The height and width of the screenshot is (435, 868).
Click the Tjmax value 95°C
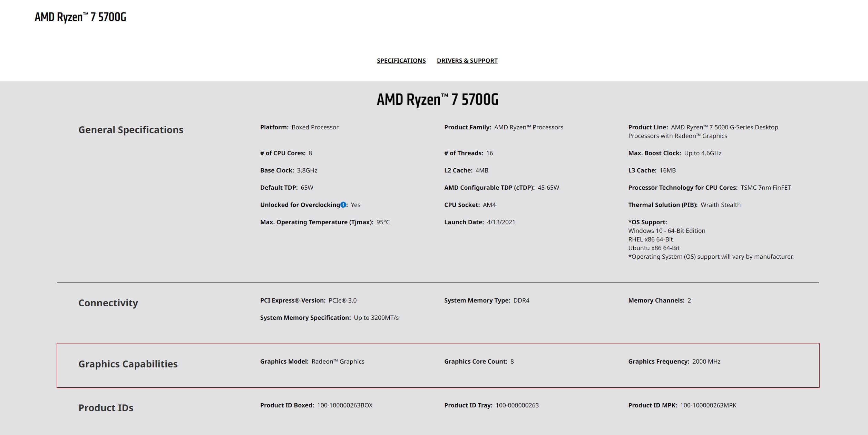tap(383, 222)
